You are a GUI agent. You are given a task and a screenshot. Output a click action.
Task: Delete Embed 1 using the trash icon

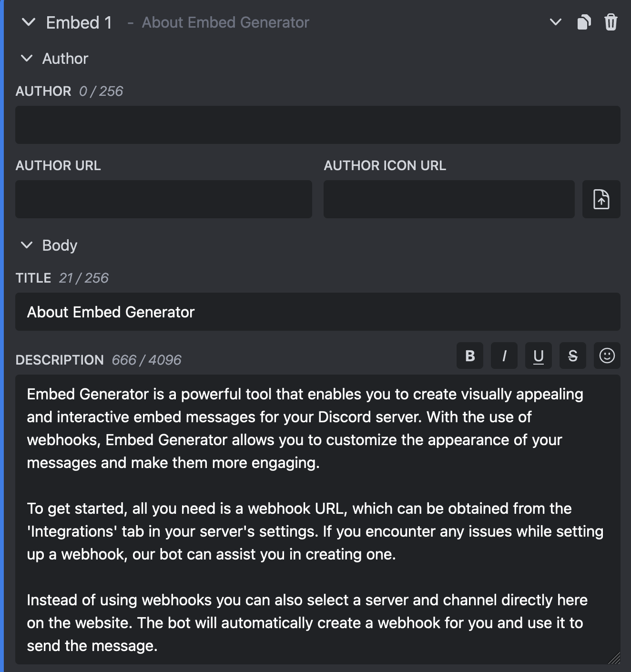pos(611,22)
